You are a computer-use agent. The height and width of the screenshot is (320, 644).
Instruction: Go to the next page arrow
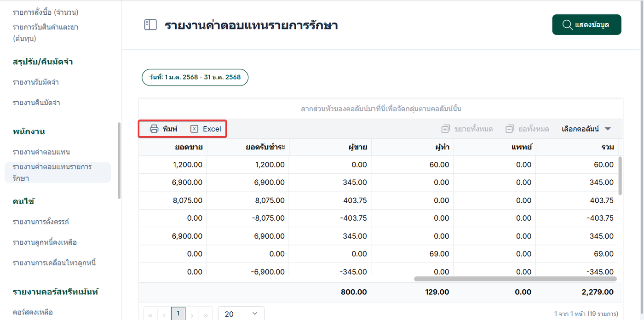tap(192, 314)
